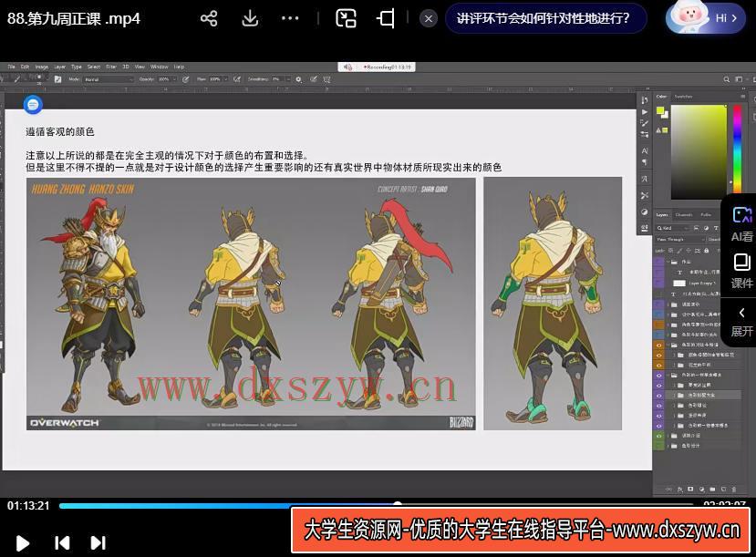Open the History collapsed panel icon

point(645,99)
